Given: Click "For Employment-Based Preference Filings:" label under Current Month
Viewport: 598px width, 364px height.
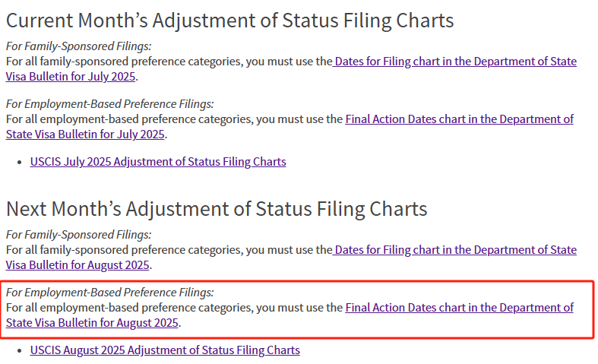Looking at the screenshot, I should [109, 104].
